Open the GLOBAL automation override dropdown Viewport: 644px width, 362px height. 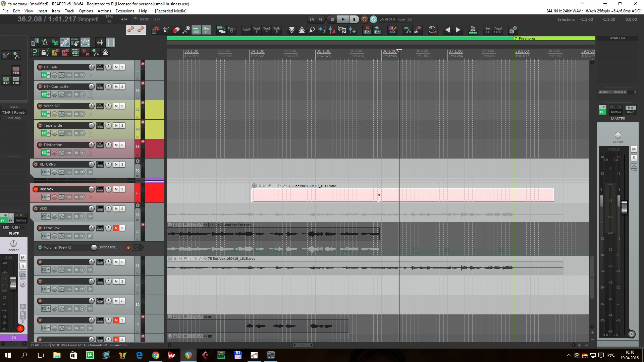(410, 19)
